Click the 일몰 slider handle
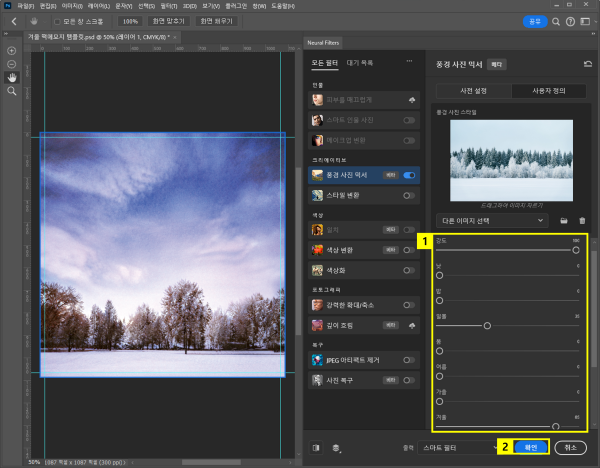This screenshot has height=468, width=600. pos(487,326)
